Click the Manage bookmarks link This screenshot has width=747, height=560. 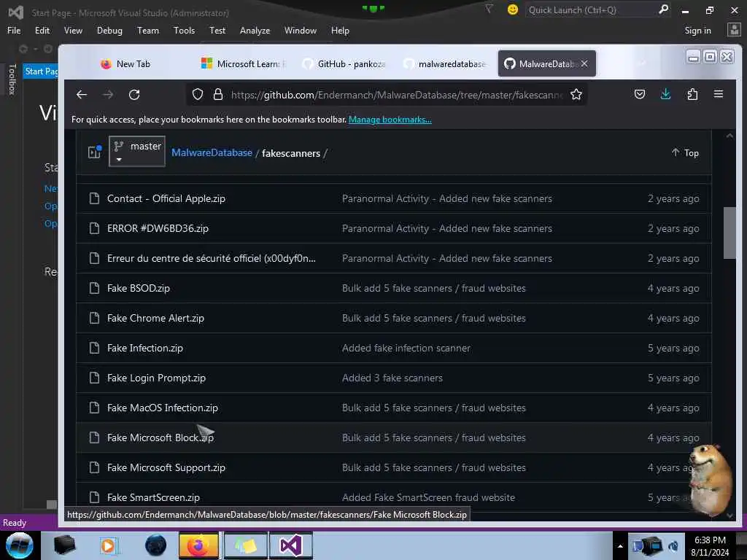(390, 120)
